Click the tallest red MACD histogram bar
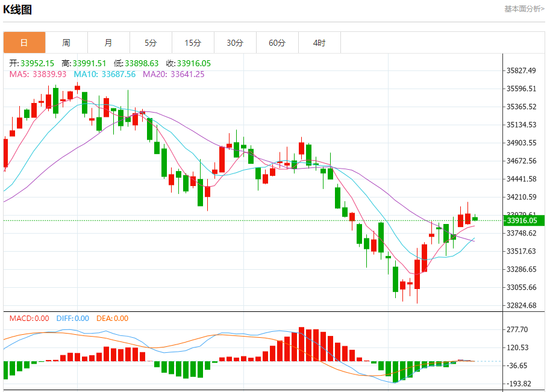 click(301, 344)
